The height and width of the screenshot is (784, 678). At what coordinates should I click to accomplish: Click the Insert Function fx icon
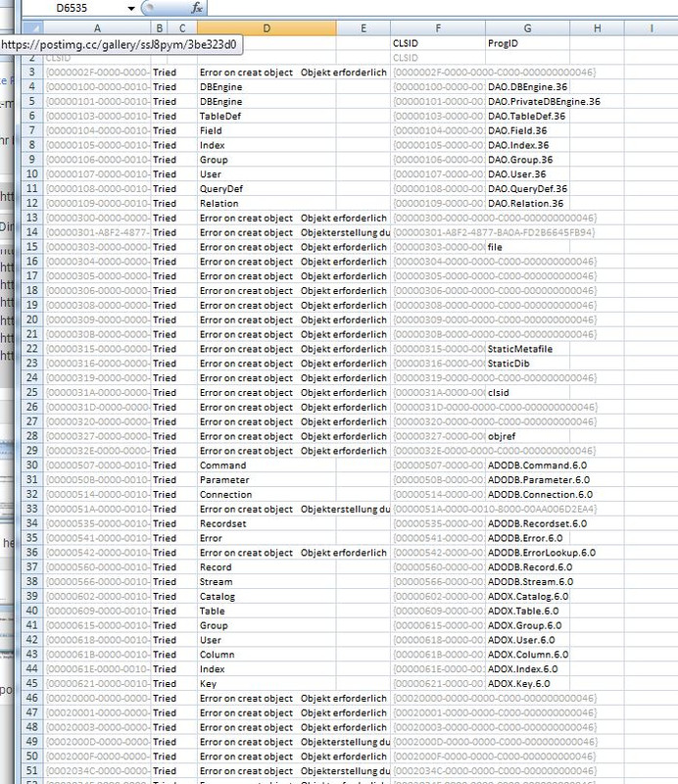pyautogui.click(x=197, y=8)
